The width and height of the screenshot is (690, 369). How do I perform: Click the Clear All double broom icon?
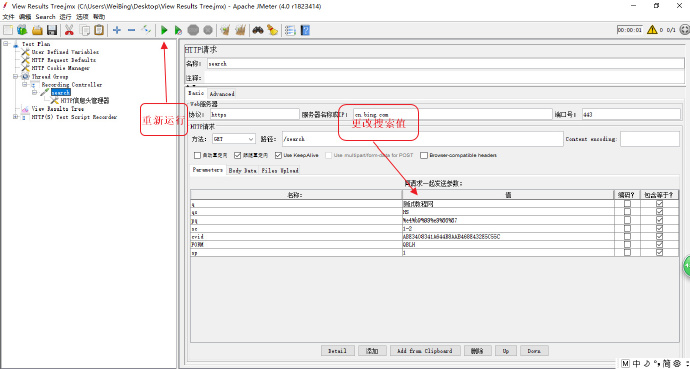(240, 30)
